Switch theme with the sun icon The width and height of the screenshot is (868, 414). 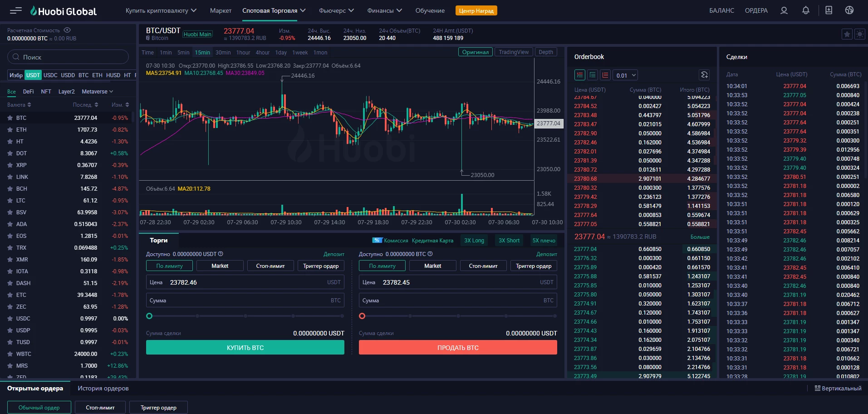click(859, 34)
